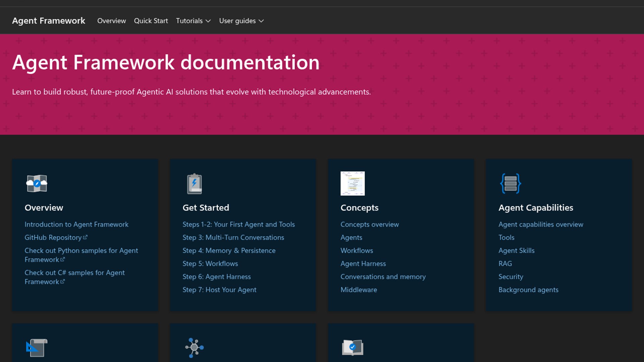Open Conversations and memory link
644x362 pixels.
pos(383,277)
